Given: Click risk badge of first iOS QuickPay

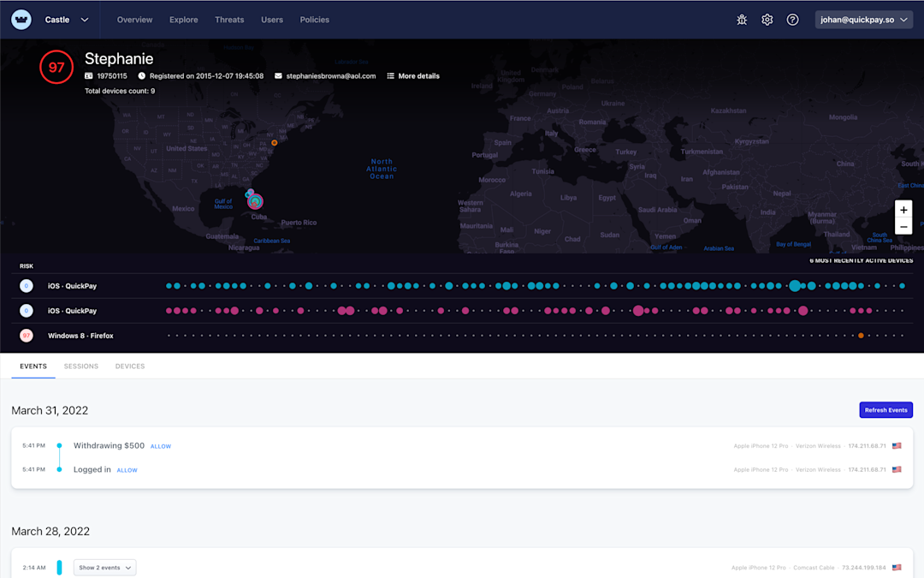Looking at the screenshot, I should click(26, 286).
